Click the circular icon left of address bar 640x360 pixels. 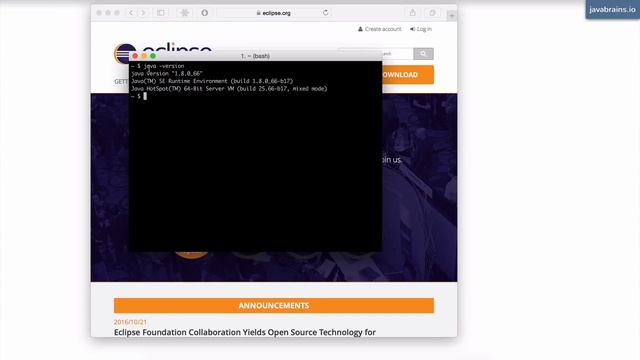(204, 13)
